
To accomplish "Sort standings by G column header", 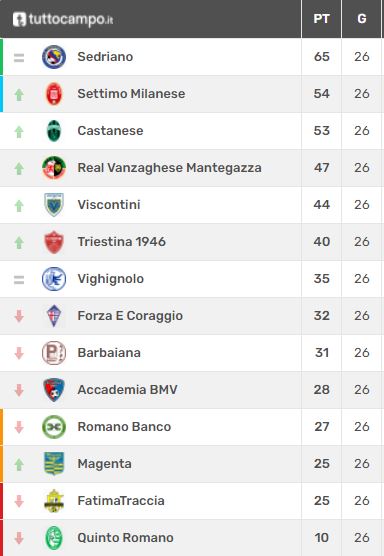I will point(362,19).
